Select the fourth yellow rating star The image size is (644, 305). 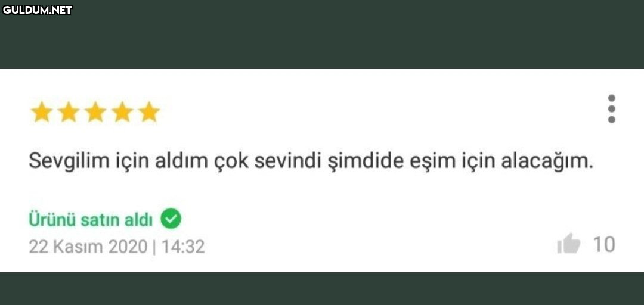(122, 112)
